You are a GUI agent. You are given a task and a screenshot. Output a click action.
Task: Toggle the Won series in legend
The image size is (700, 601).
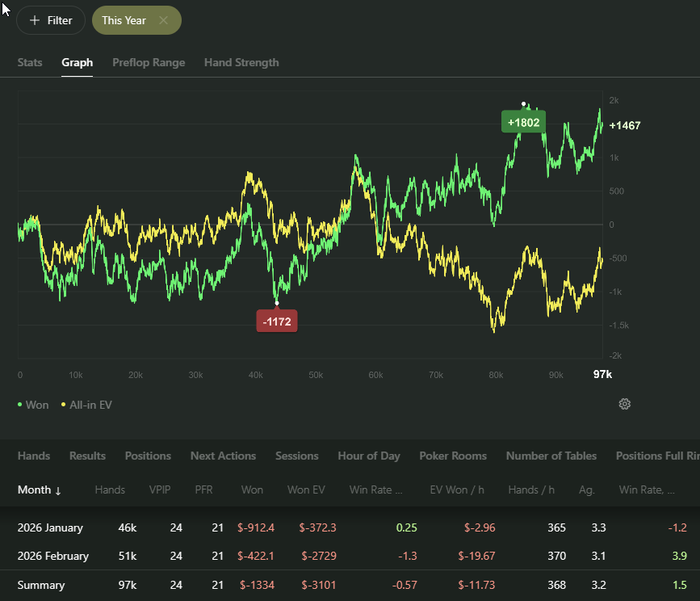(x=34, y=404)
